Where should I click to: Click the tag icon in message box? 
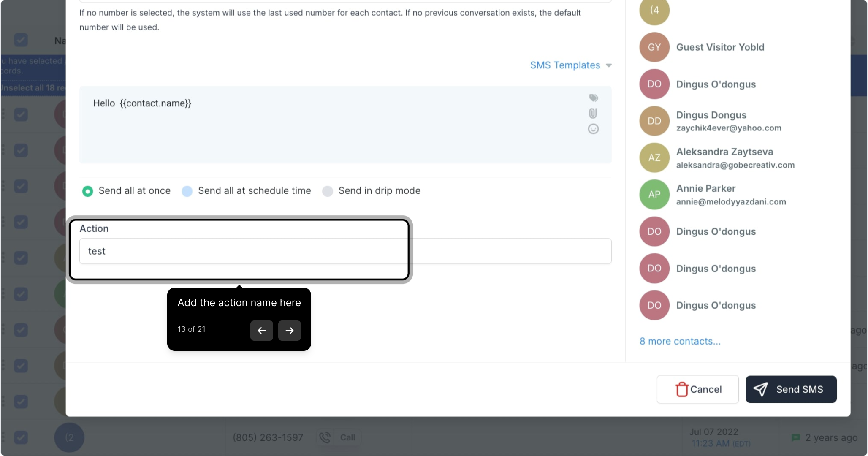pos(593,98)
